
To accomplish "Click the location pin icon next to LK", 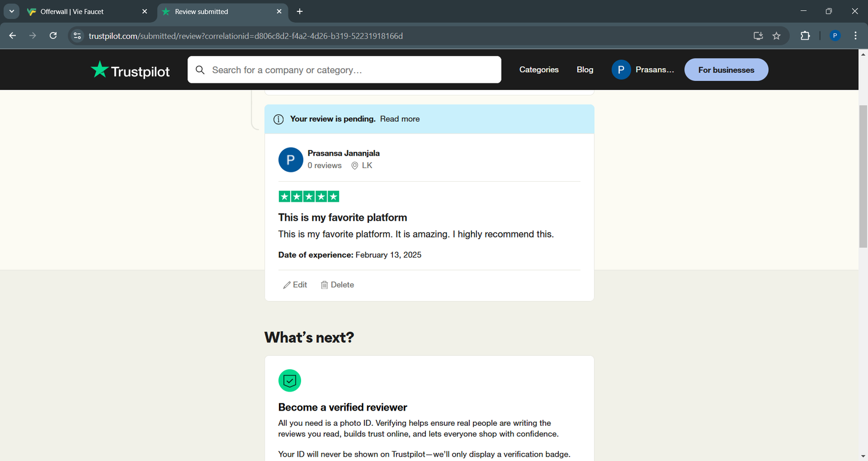I will coord(355,165).
